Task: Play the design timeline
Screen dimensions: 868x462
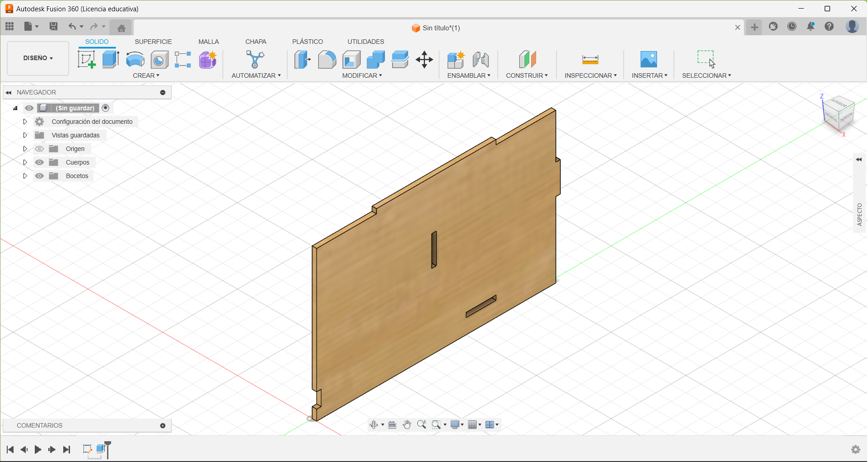Action: pyautogui.click(x=38, y=449)
